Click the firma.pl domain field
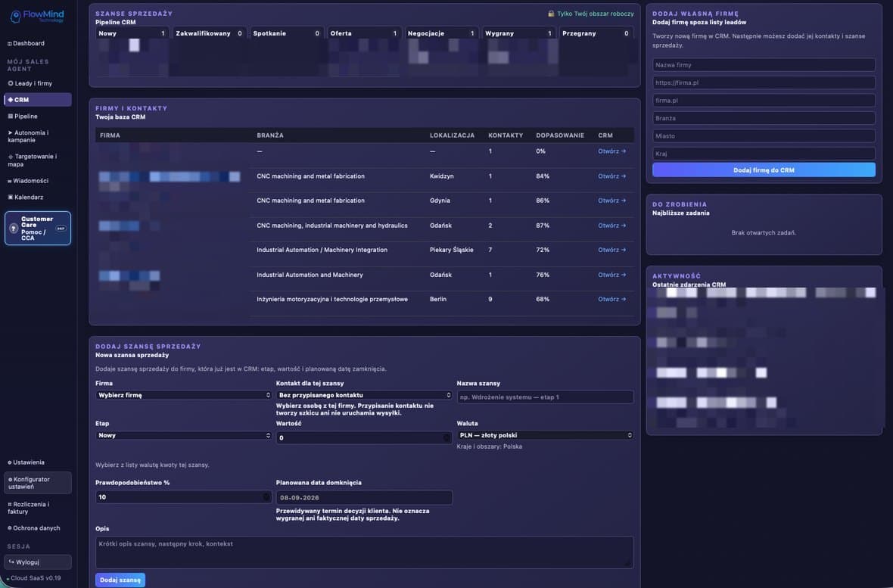893x588 pixels. pos(764,101)
